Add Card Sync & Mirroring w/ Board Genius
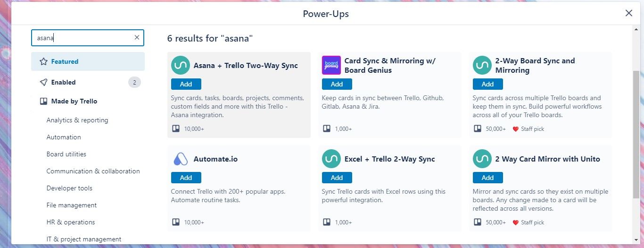The height and width of the screenshot is (248, 644). point(337,84)
